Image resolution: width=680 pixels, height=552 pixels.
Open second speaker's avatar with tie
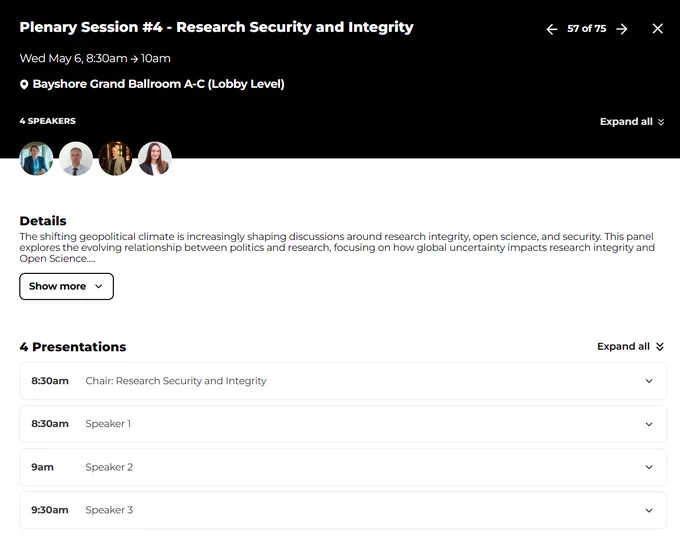(x=76, y=159)
